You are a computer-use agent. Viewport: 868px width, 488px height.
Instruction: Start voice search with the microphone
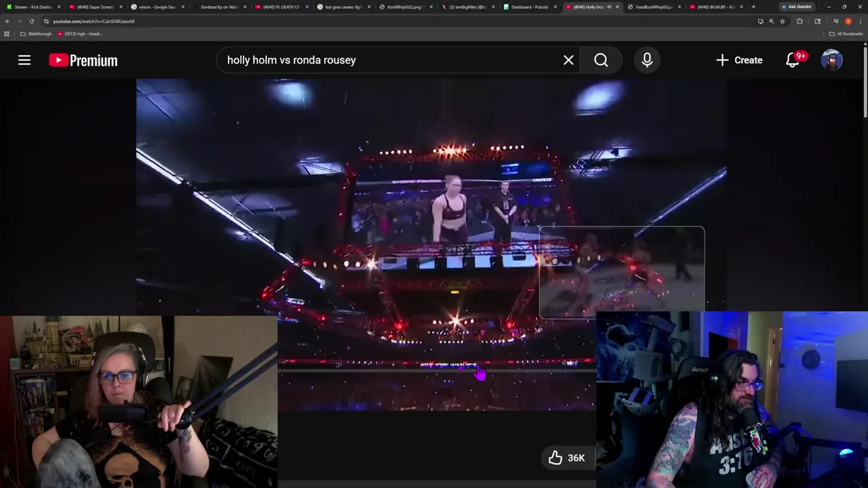(x=647, y=60)
